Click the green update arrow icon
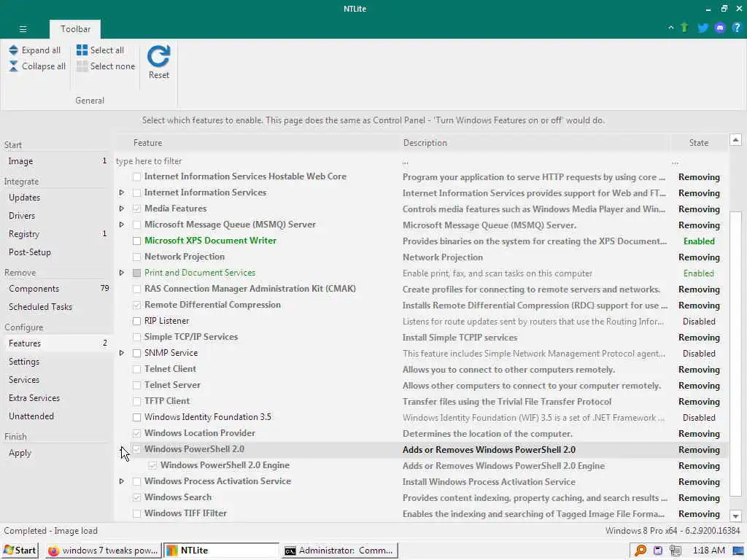 [684, 28]
